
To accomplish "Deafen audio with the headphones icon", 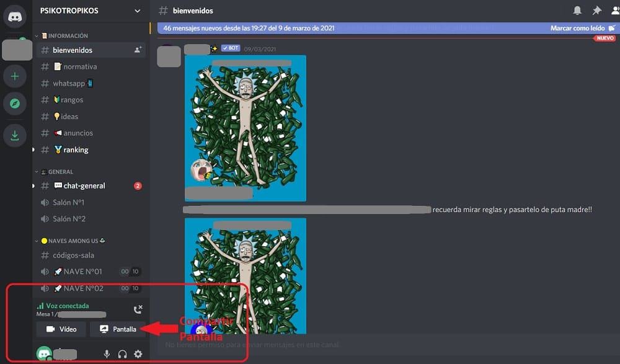I will point(122,353).
